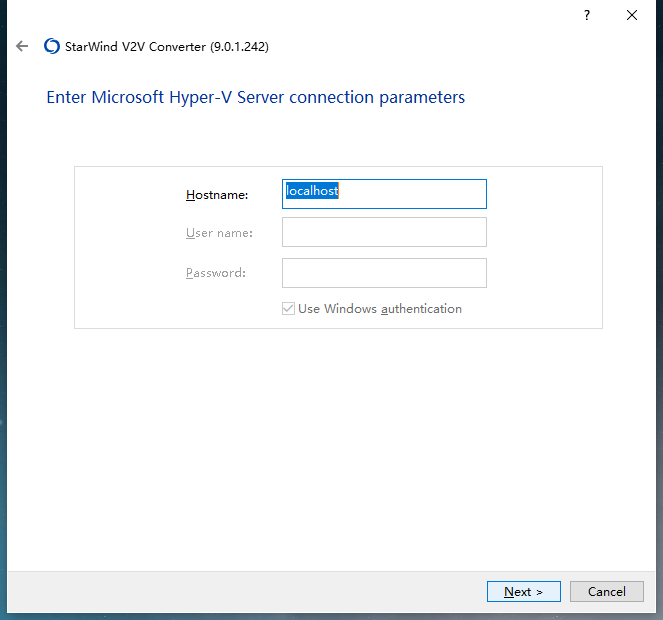Click the StarWind V2V Converter (9.0.1.242) title text
Image resolution: width=663 pixels, height=620 pixels.
(x=167, y=47)
